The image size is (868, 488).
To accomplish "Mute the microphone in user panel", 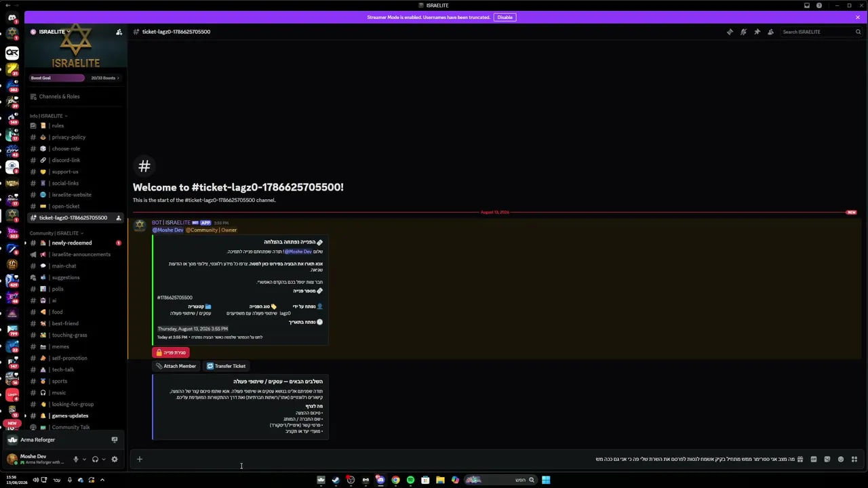I will (75, 460).
